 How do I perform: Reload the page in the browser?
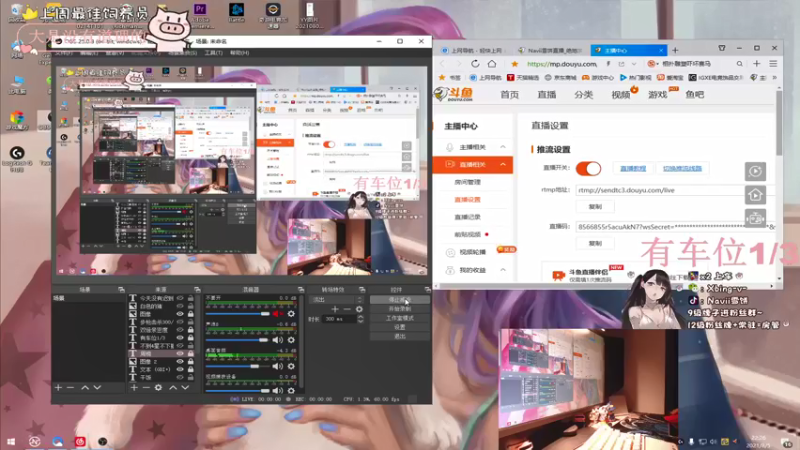[x=475, y=64]
